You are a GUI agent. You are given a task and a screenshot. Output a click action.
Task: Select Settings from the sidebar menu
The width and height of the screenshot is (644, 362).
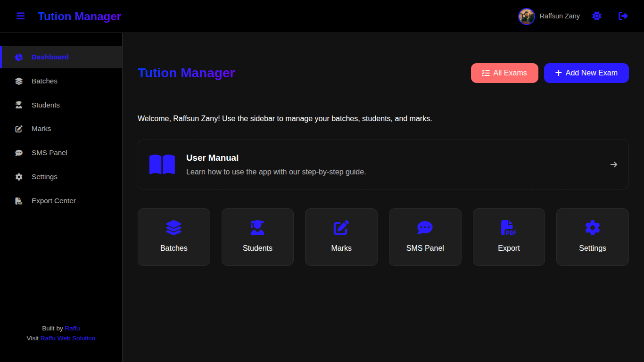point(44,176)
